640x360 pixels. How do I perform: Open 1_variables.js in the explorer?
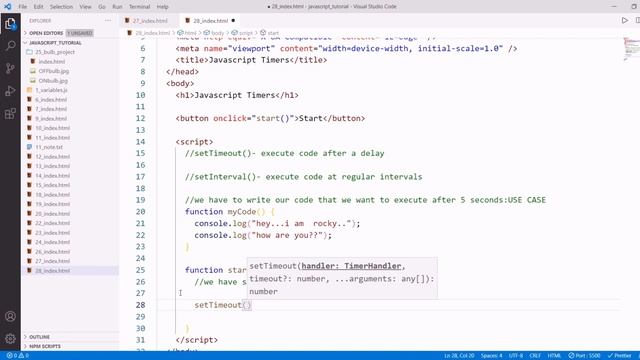pyautogui.click(x=51, y=90)
